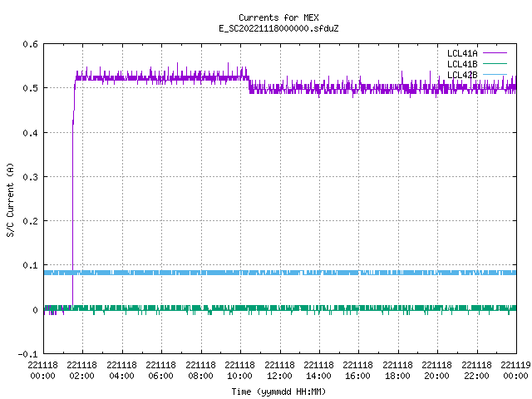Click the 0.2 y-axis tick label

click(x=30, y=221)
